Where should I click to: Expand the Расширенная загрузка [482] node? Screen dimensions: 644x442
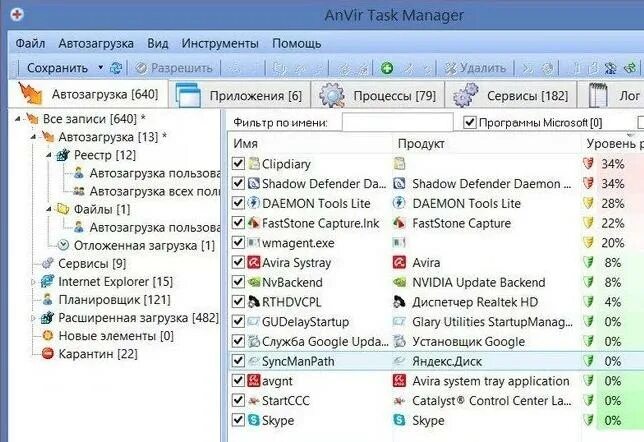pos(33,318)
